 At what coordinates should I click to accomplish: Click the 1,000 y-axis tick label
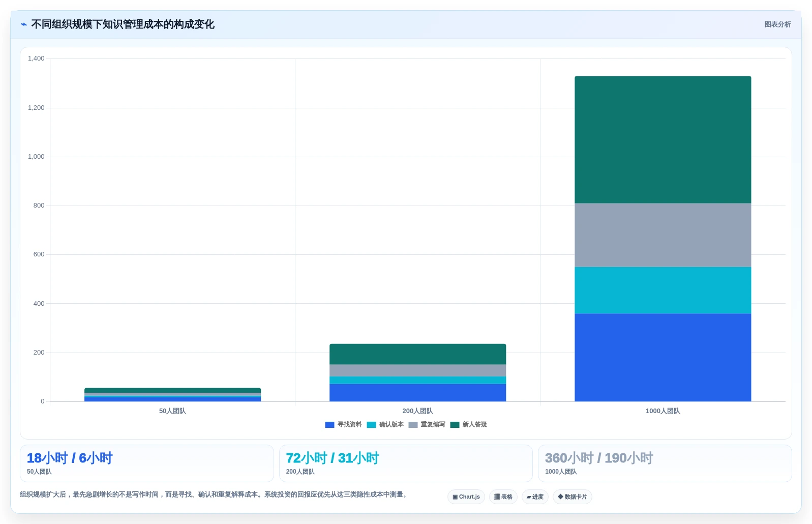[x=36, y=157]
